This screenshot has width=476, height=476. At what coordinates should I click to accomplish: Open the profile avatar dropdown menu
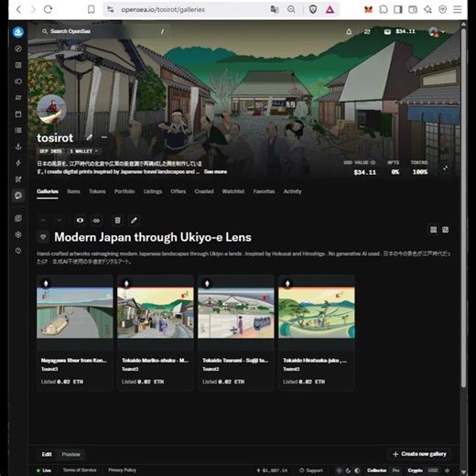click(437, 31)
